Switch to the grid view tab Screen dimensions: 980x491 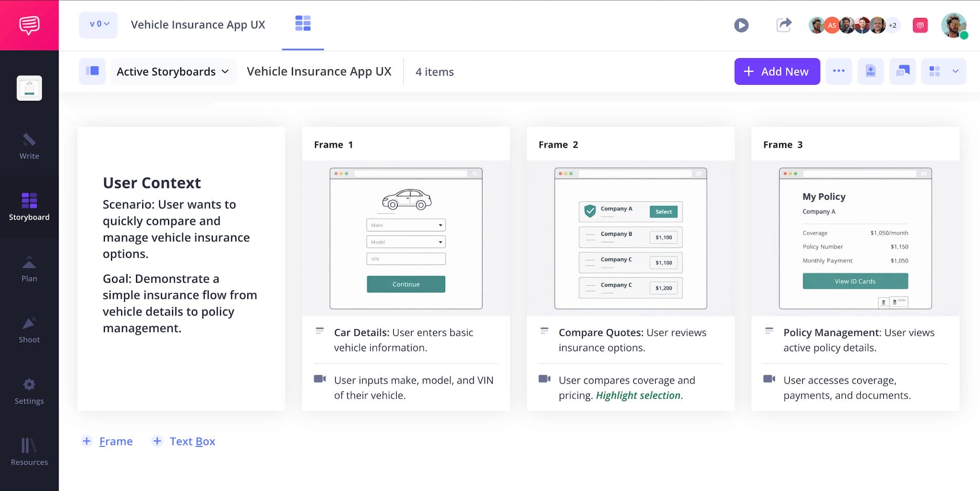(303, 24)
